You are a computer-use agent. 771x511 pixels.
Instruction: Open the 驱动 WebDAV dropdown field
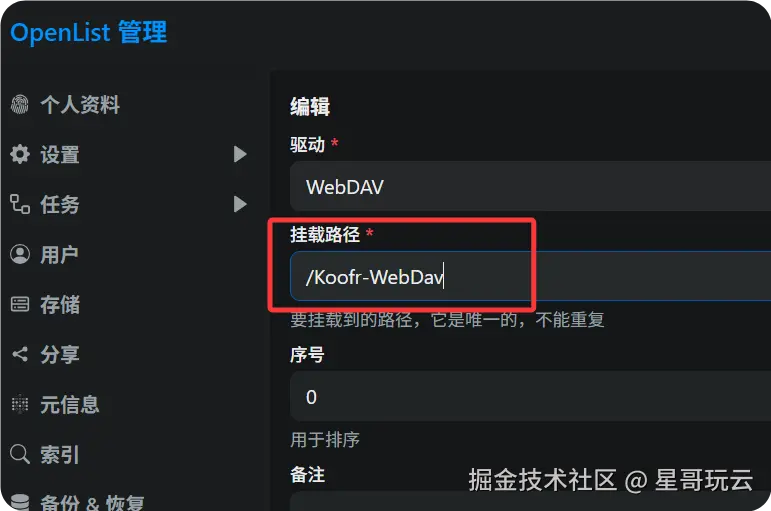coord(531,186)
